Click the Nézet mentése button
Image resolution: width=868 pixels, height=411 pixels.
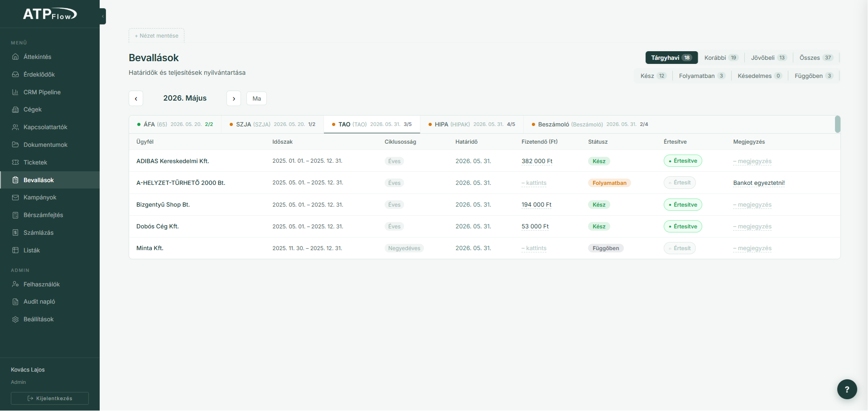point(156,36)
